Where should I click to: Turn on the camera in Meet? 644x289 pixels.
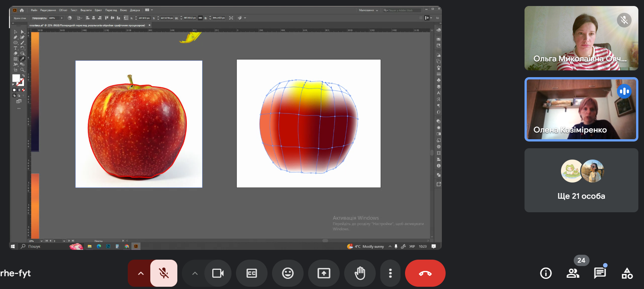(218, 273)
